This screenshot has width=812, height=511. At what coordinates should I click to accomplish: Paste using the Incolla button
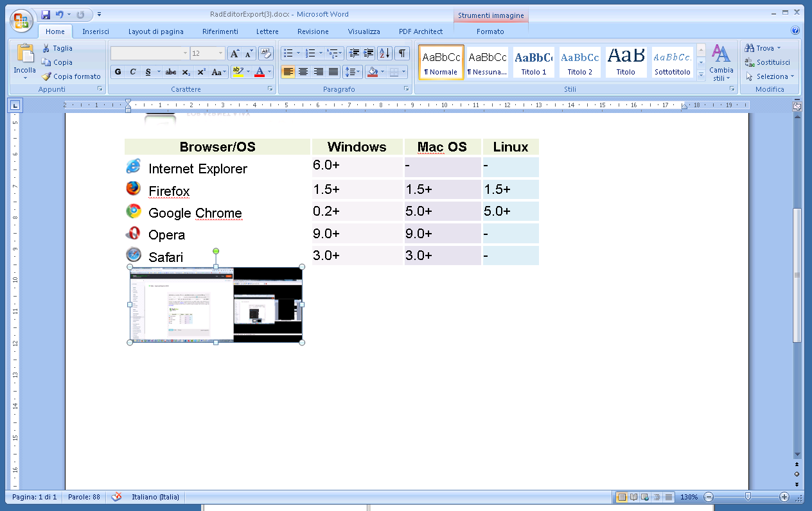25,62
